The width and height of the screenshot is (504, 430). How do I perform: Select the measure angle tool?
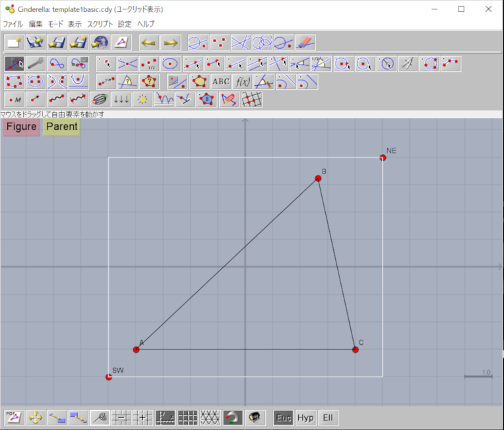pyautogui.click(x=127, y=82)
